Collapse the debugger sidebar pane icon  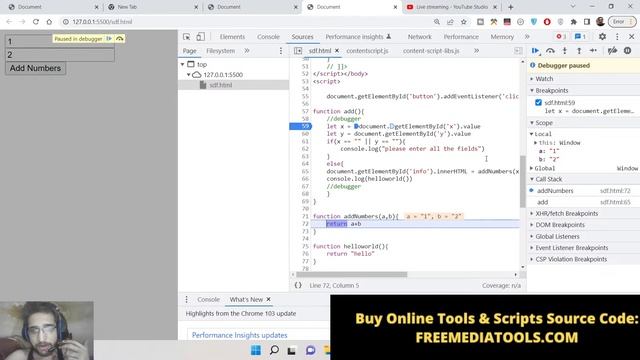pyautogui.click(x=518, y=51)
